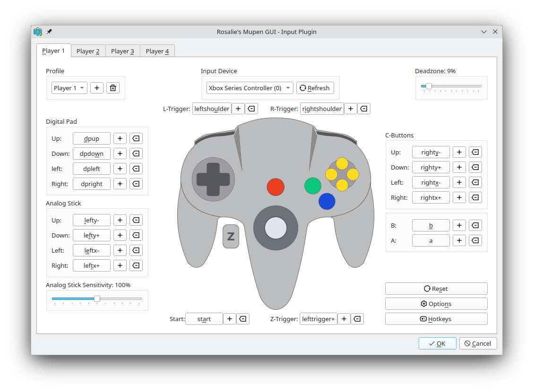Add a mapping for C-Button Right
This screenshot has width=534, height=392.
[459, 197]
